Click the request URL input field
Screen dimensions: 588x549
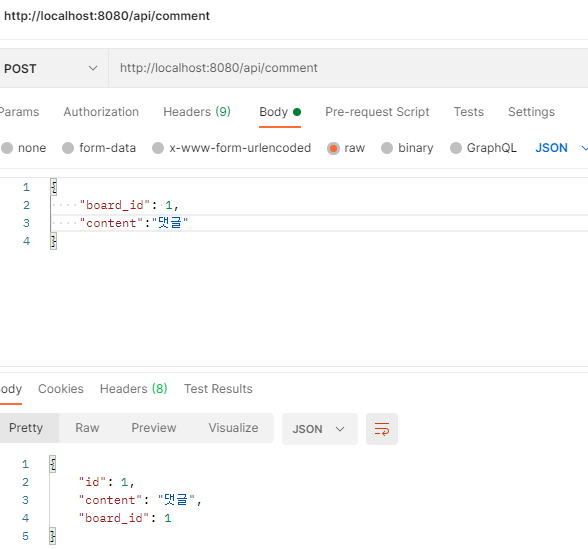[348, 68]
